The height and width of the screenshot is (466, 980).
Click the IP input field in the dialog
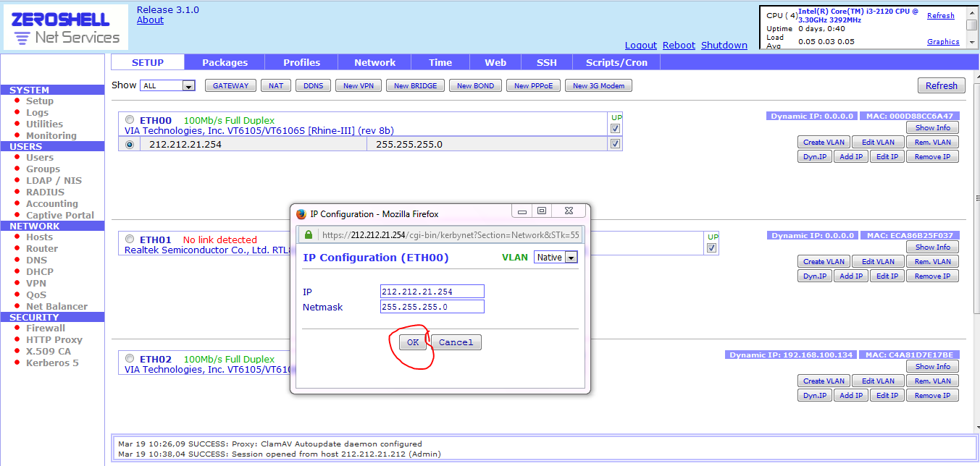(432, 292)
